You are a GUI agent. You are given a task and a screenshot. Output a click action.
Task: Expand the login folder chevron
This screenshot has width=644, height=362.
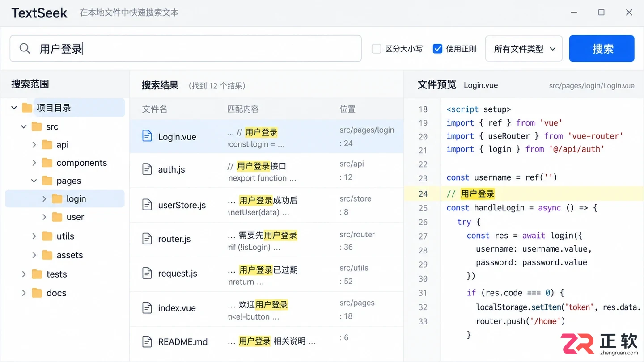44,199
